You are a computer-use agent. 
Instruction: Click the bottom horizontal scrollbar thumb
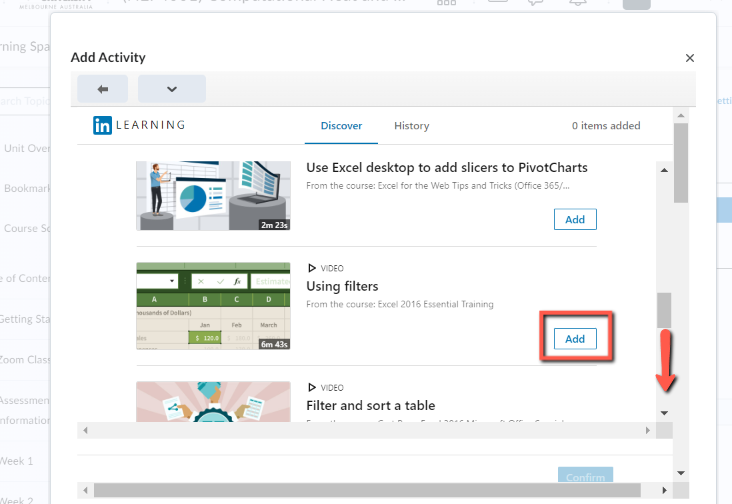click(x=367, y=490)
